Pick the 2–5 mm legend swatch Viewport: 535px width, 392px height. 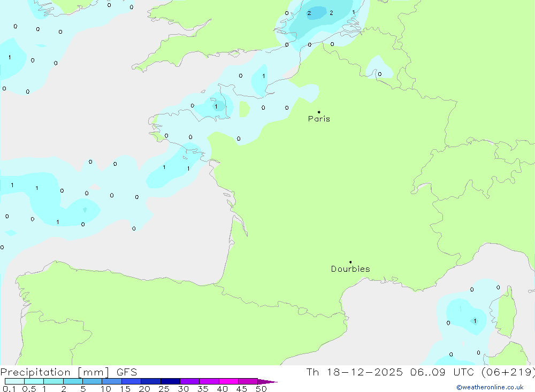[73, 381]
